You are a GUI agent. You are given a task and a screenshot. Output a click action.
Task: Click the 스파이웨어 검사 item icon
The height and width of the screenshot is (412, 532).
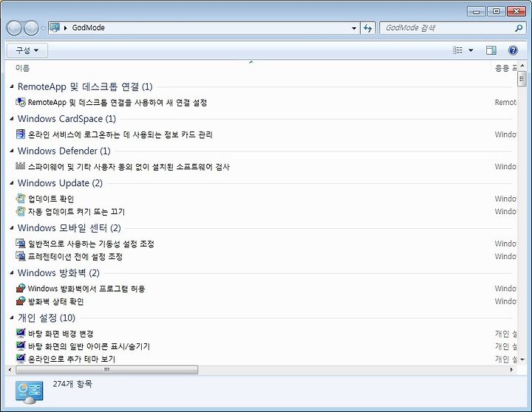click(21, 166)
